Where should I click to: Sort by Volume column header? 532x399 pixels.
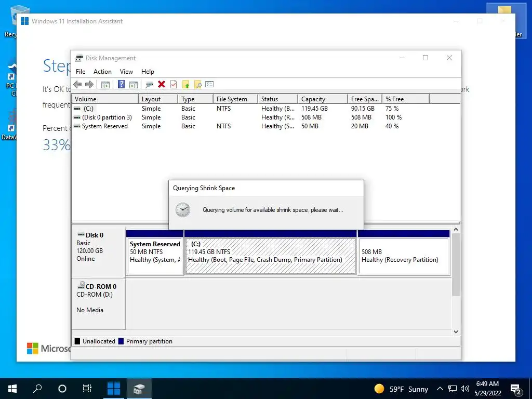pyautogui.click(x=105, y=99)
